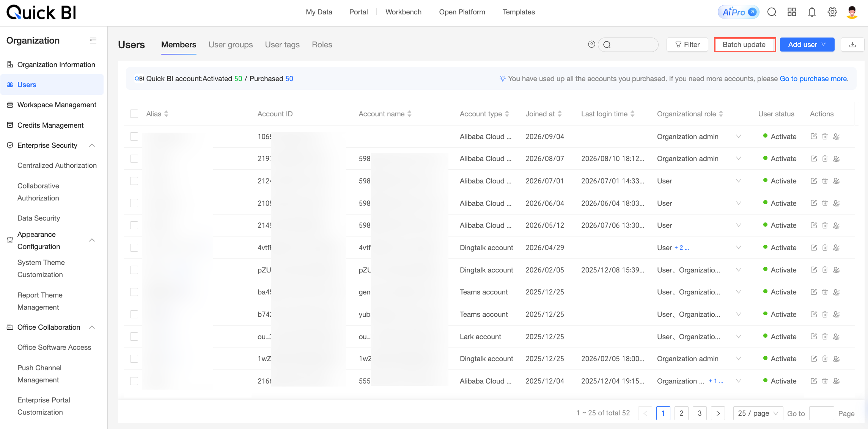Collapse the Enterprise Security section
Image resolution: width=868 pixels, height=429 pixels.
coord(92,145)
